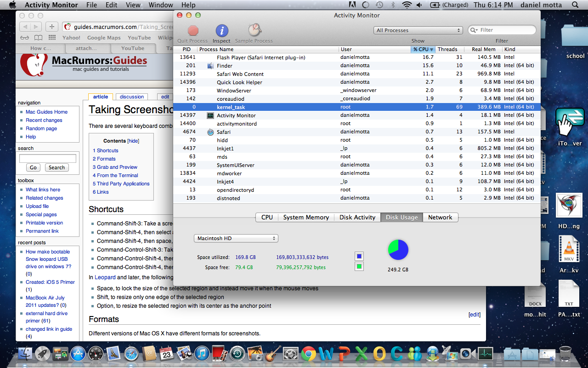Open Recent changes link in Safari
Image resolution: width=588 pixels, height=368 pixels.
click(44, 120)
